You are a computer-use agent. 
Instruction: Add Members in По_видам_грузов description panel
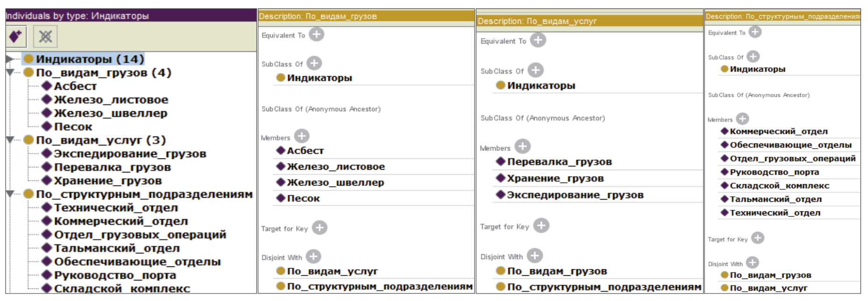pyautogui.click(x=302, y=136)
